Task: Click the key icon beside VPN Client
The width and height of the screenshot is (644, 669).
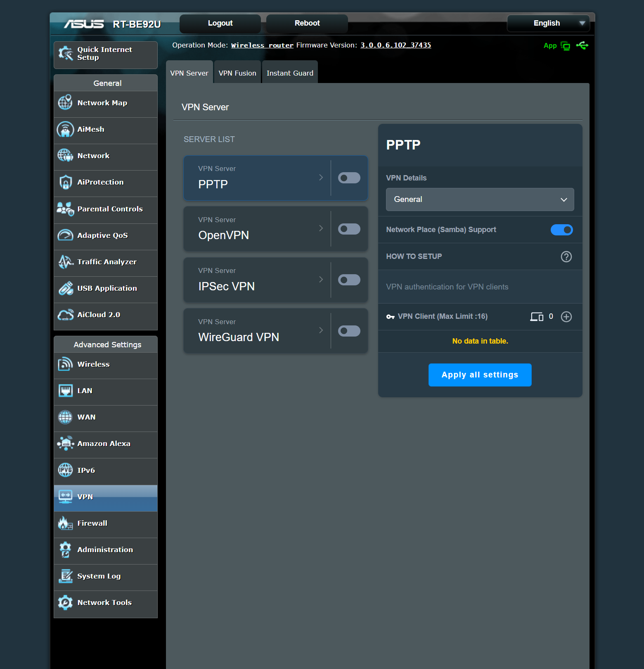Action: point(390,317)
